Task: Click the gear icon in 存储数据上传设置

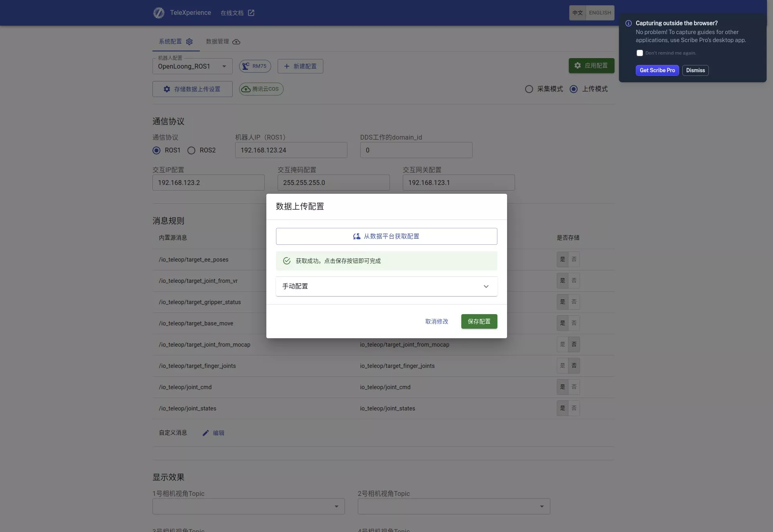Action: click(167, 89)
